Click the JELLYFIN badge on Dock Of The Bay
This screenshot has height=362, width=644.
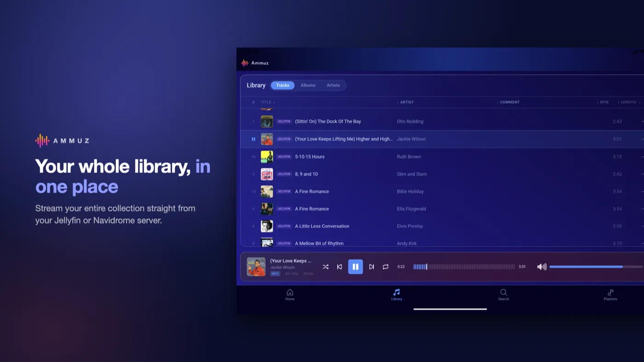(284, 121)
